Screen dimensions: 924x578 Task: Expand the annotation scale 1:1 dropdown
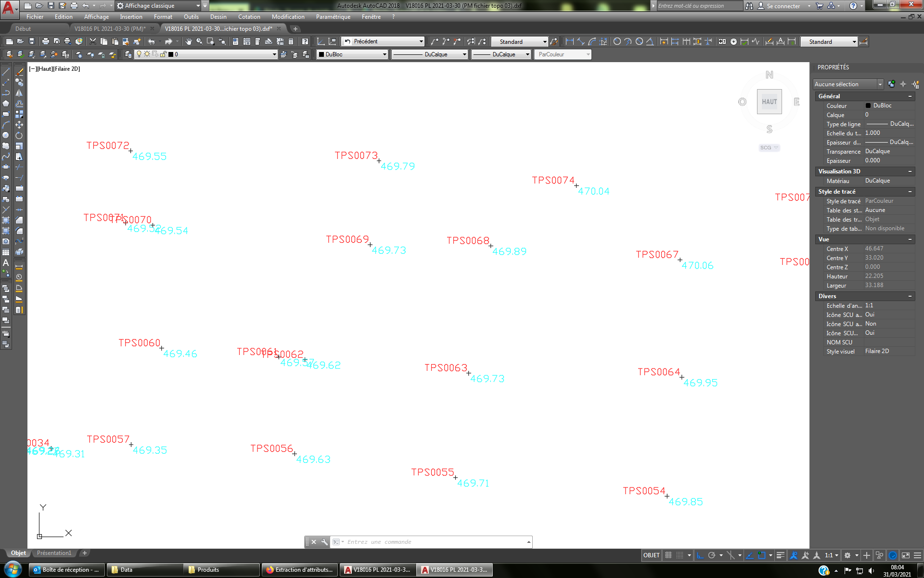click(x=835, y=555)
